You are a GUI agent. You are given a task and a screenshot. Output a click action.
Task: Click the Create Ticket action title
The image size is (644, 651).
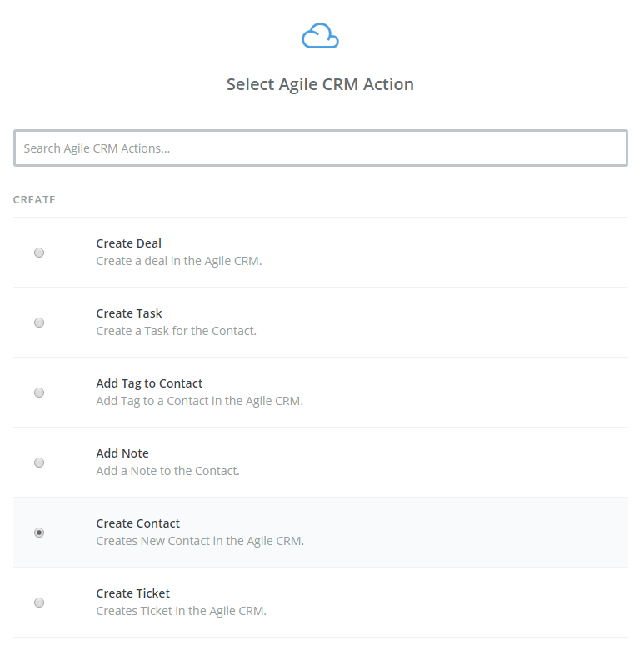click(x=132, y=593)
